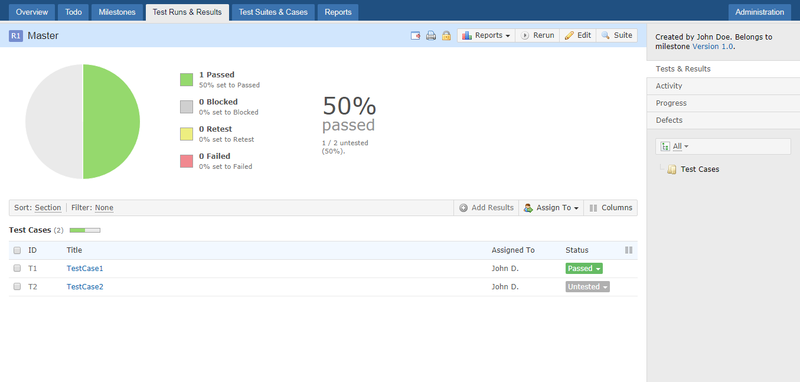Image resolution: width=800 pixels, height=382 pixels.
Task: Click the R1 run ID badge
Action: tap(16, 36)
